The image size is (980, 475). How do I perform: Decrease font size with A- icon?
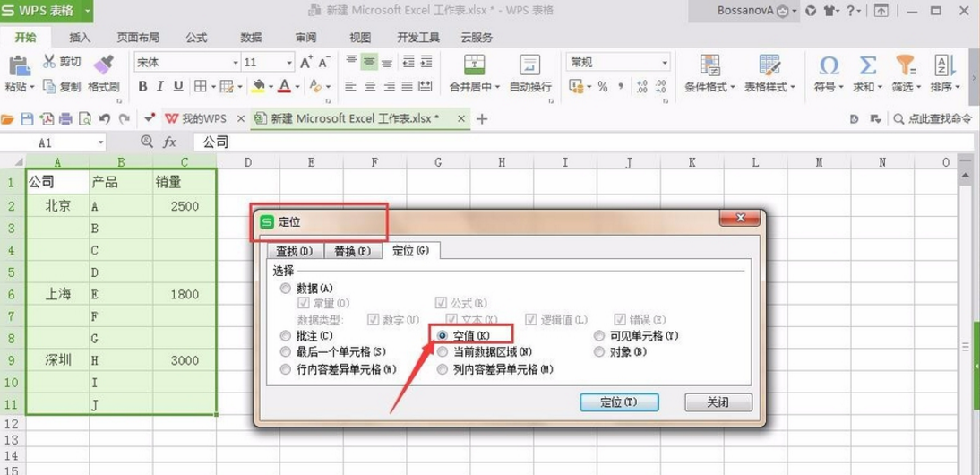pos(323,63)
